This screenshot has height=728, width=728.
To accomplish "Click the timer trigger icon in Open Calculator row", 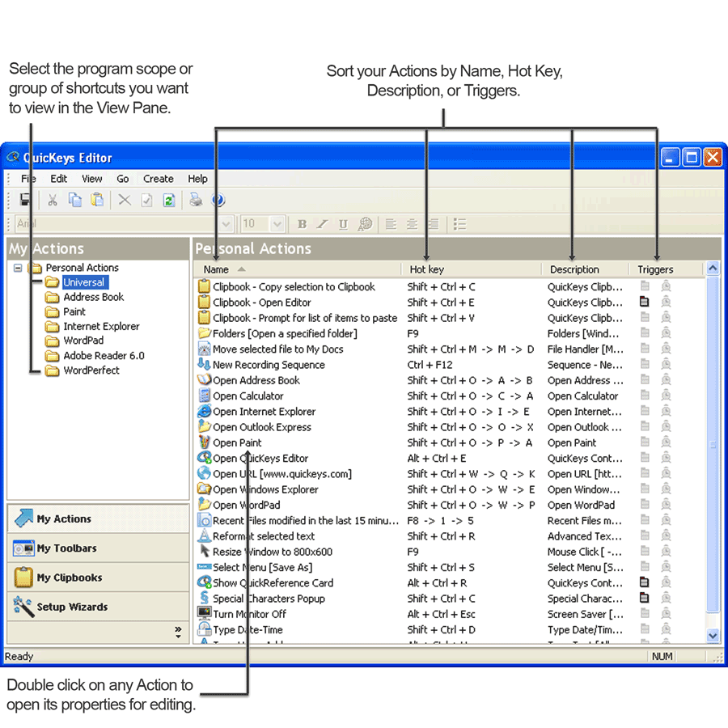I will click(667, 396).
